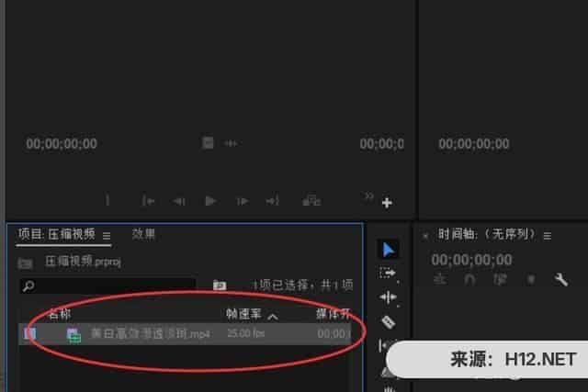Add a timeline marker via marker icon
588x392 pixels.
(531, 280)
